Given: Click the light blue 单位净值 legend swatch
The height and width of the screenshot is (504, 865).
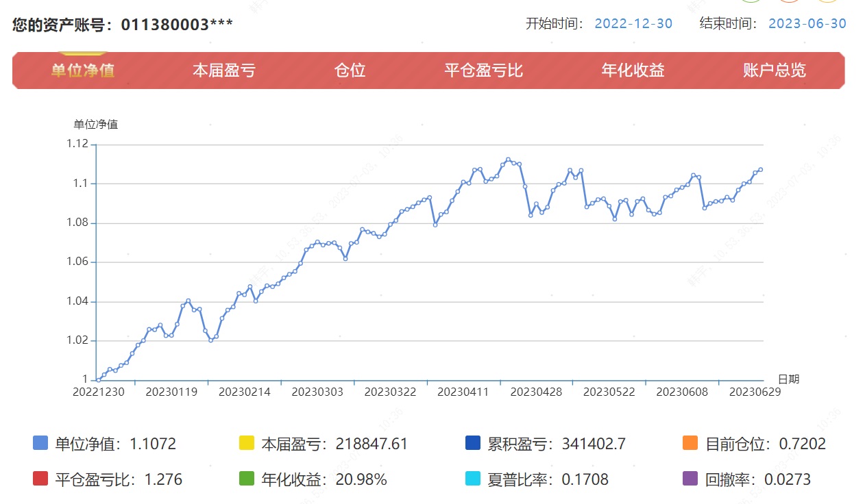Looking at the screenshot, I should click(40, 443).
